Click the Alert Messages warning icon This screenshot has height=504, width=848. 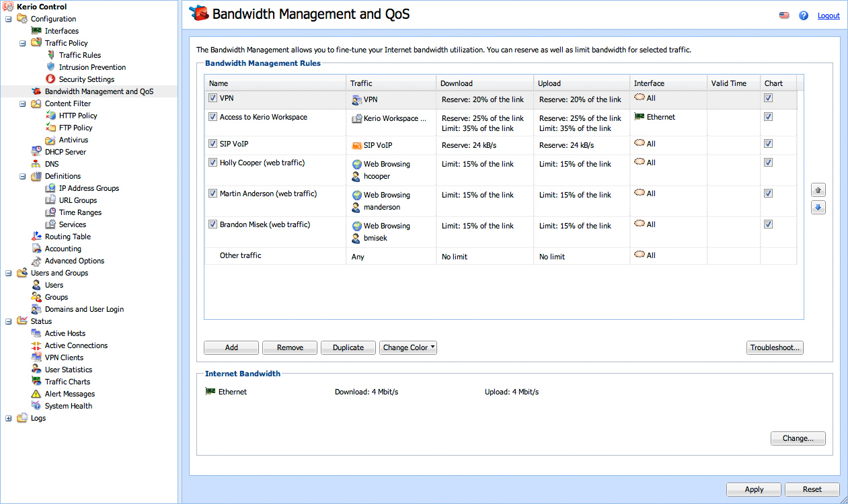[37, 394]
